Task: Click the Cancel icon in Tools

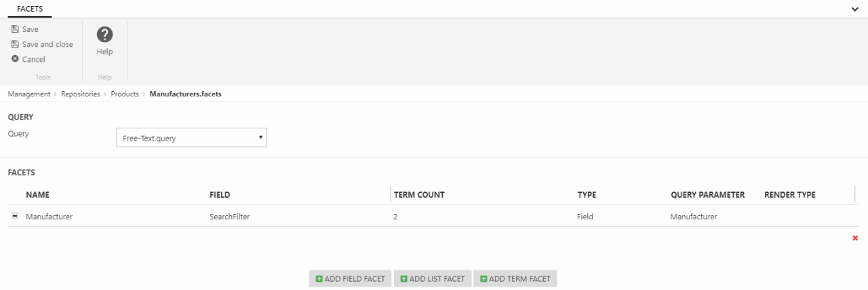Action: coord(15,59)
